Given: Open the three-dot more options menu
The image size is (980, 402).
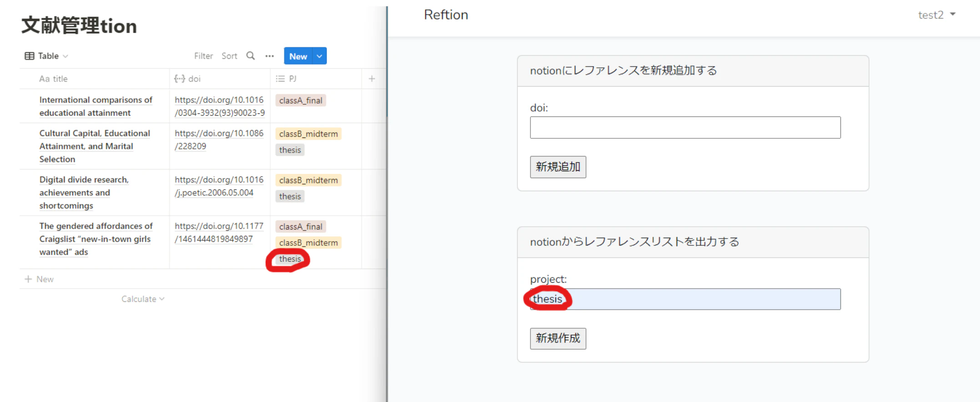Looking at the screenshot, I should pyautogui.click(x=269, y=56).
